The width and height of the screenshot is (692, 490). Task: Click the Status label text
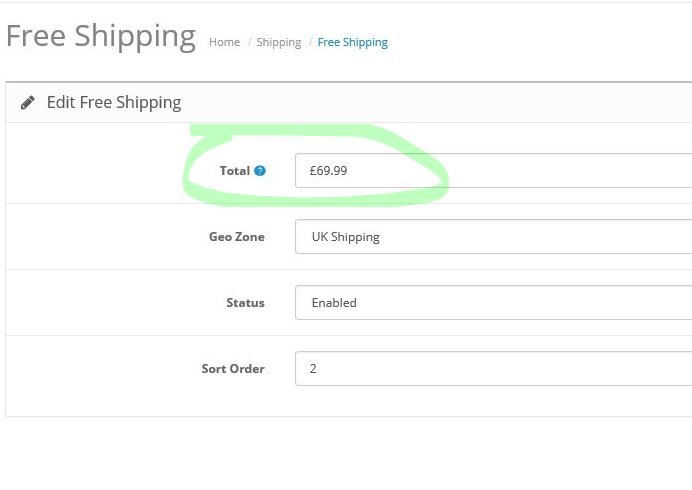point(245,303)
